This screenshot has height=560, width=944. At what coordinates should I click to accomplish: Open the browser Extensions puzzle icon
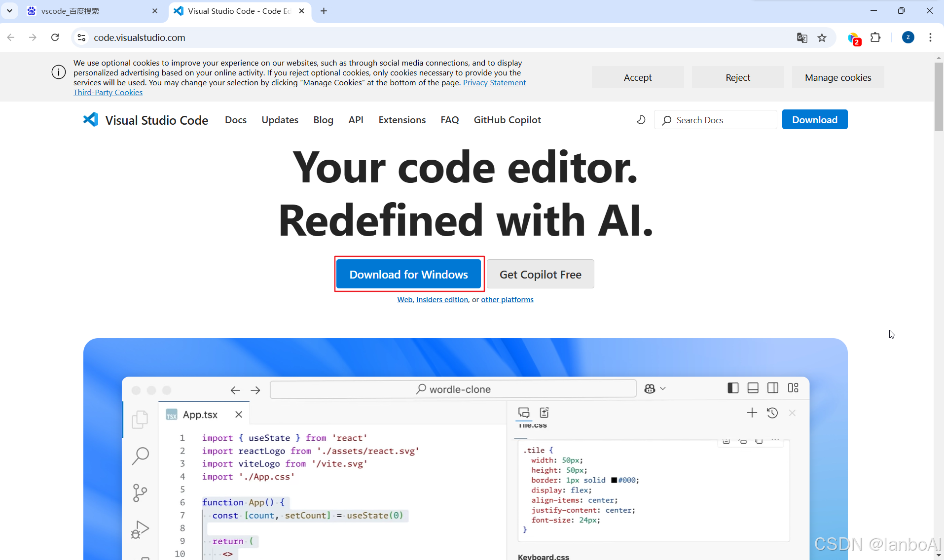coord(875,37)
